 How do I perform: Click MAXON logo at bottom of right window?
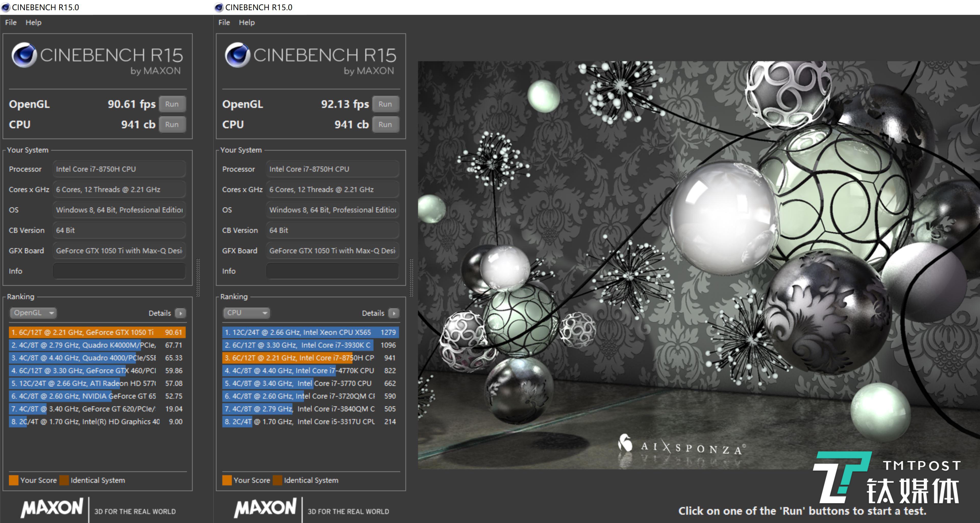(x=265, y=508)
